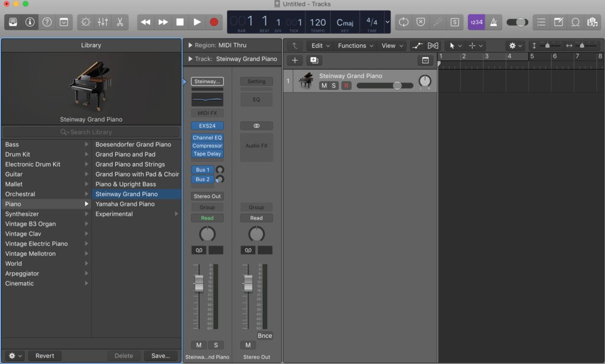The height and width of the screenshot is (364, 605).
Task: Open the Library panel button
Action: click(x=13, y=22)
